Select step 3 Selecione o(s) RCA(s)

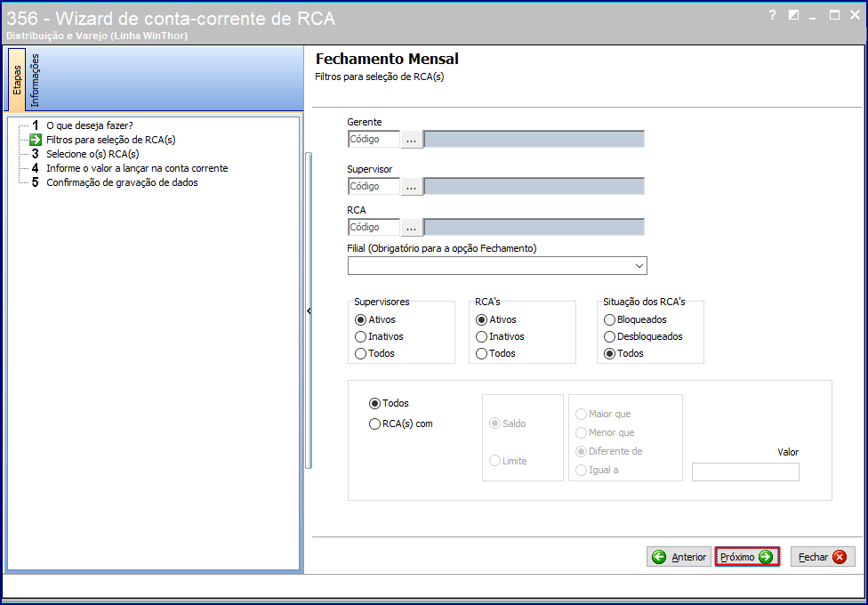[92, 154]
